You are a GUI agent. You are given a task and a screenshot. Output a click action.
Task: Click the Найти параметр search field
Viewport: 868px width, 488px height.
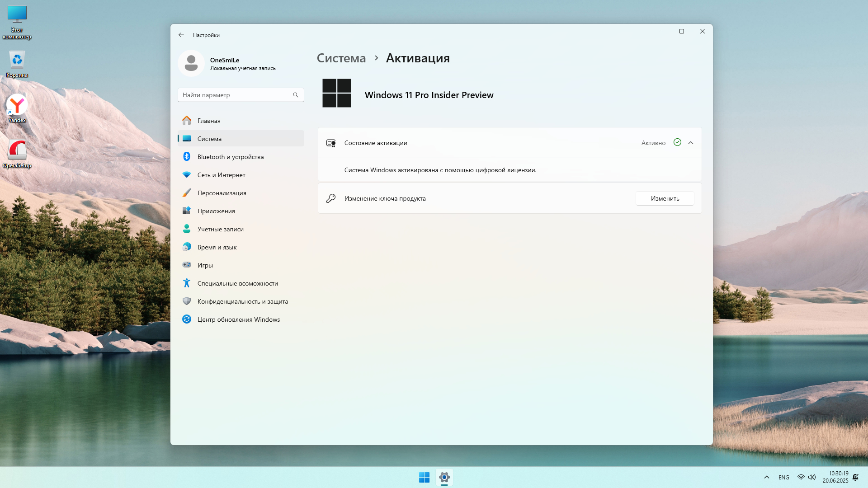pyautogui.click(x=235, y=95)
